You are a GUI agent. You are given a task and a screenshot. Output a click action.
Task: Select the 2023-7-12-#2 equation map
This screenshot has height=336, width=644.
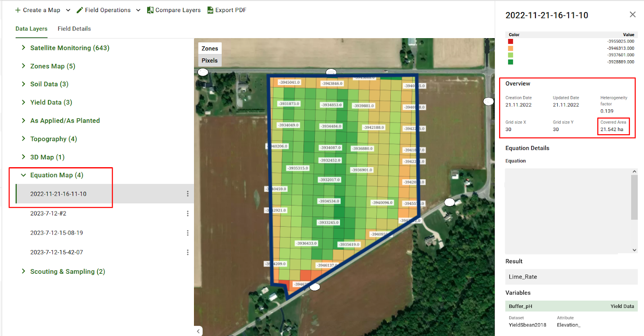(x=48, y=213)
